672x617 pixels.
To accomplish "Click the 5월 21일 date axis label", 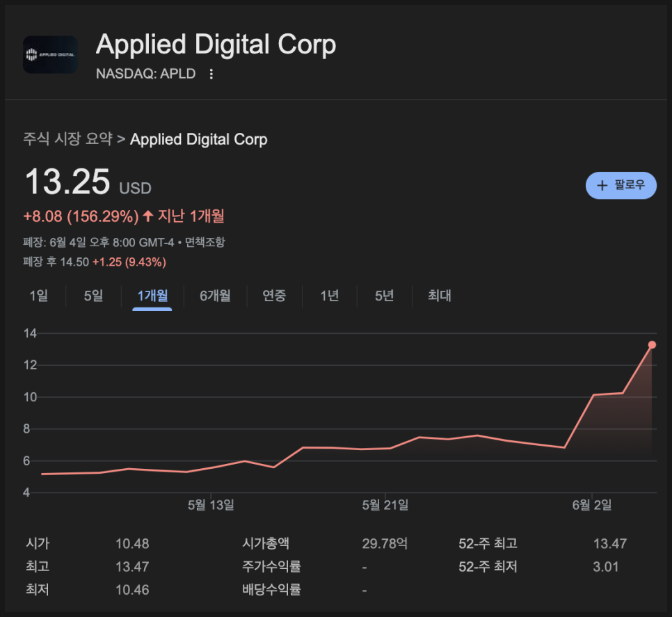I will click(385, 505).
